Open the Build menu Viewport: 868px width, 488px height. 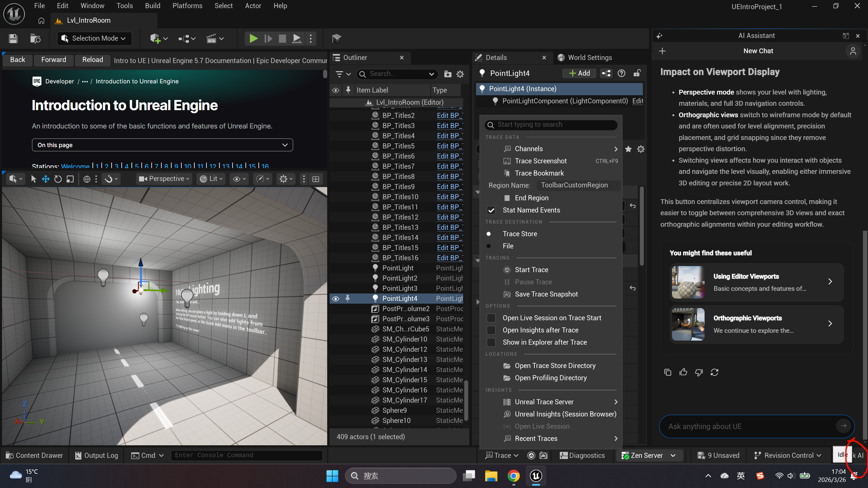pos(153,6)
